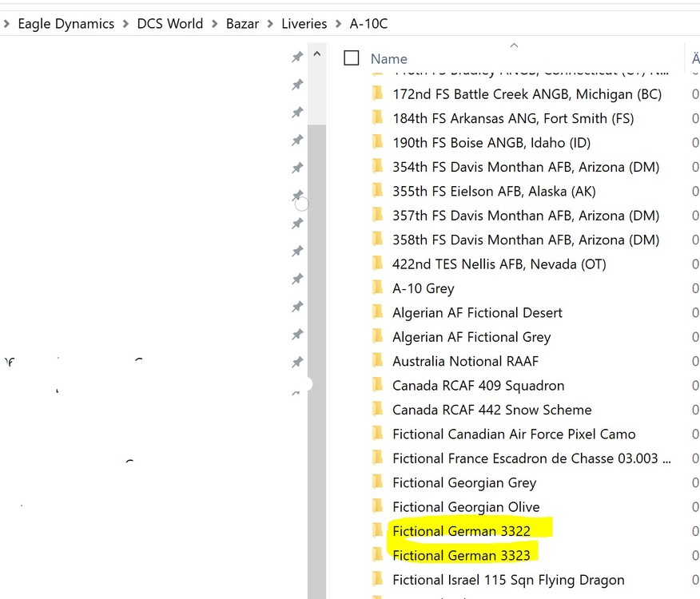Click folder icon of Australia Notional RAAF
700x599 pixels.
click(x=377, y=360)
